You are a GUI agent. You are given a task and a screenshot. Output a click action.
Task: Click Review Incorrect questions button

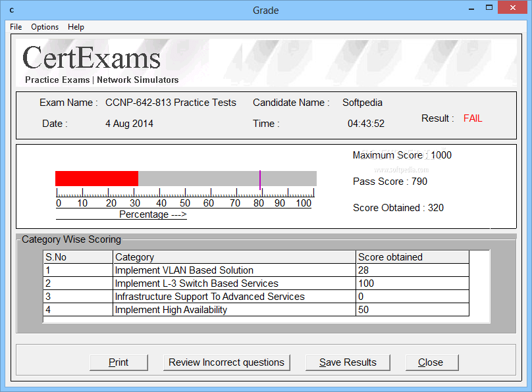point(226,362)
